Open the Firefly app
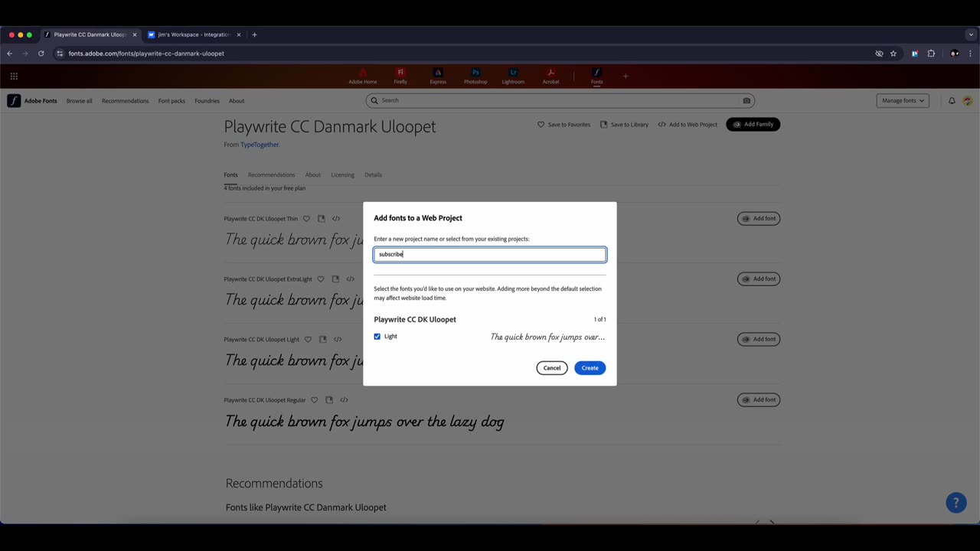The height and width of the screenshot is (551, 980). 400,77
